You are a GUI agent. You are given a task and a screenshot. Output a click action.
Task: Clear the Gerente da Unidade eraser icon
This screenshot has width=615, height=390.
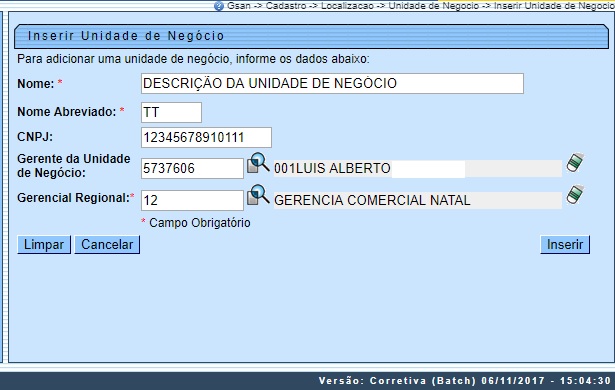[x=575, y=162]
